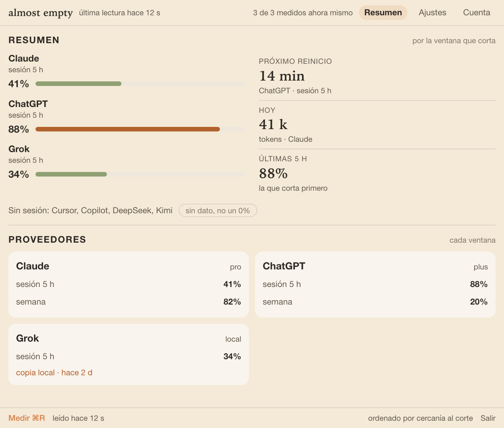504x428 pixels.
Task: Open the Grok provider card
Action: 129,354
